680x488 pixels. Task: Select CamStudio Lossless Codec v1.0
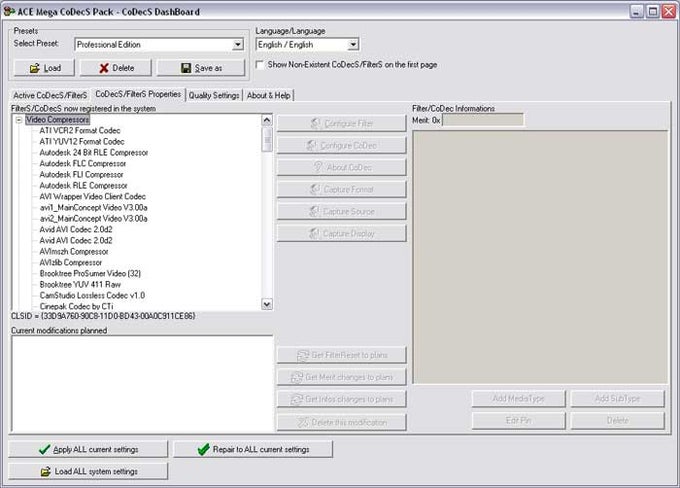tap(92, 295)
